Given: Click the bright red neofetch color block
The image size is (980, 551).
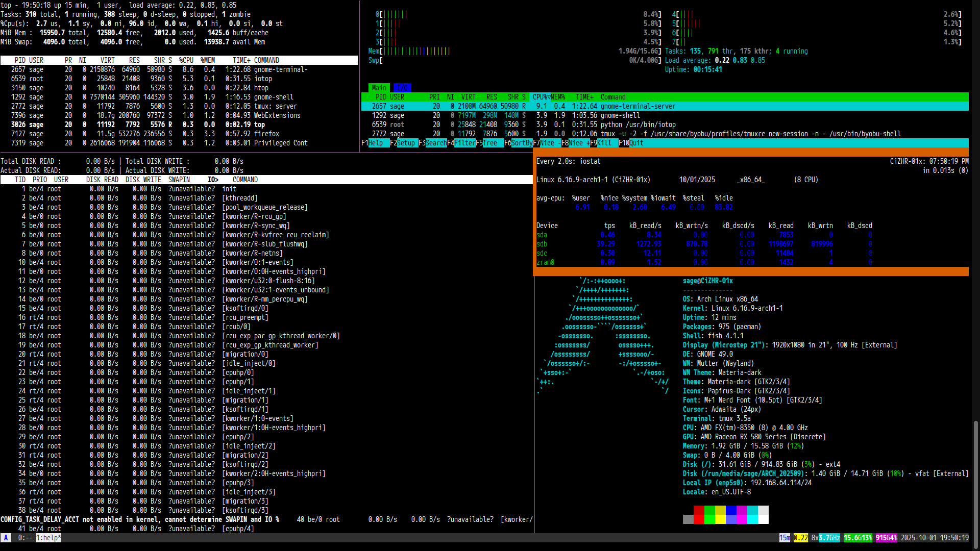Looking at the screenshot, I should click(x=698, y=519).
